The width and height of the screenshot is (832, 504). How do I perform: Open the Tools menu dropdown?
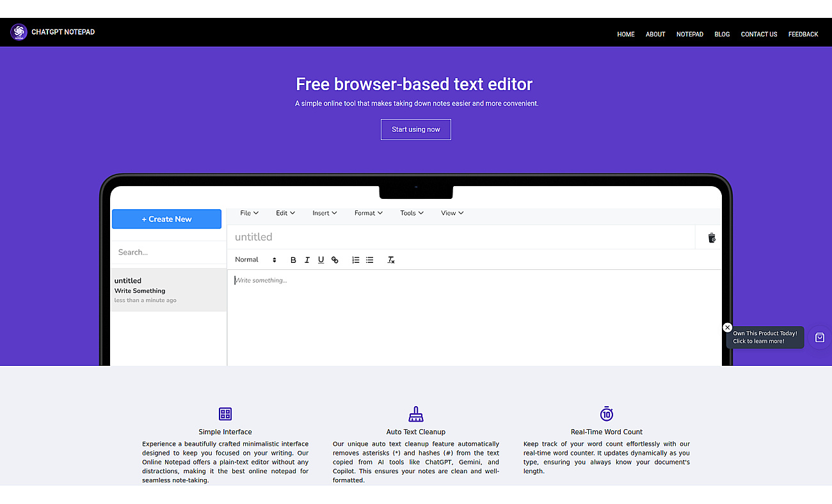(412, 213)
